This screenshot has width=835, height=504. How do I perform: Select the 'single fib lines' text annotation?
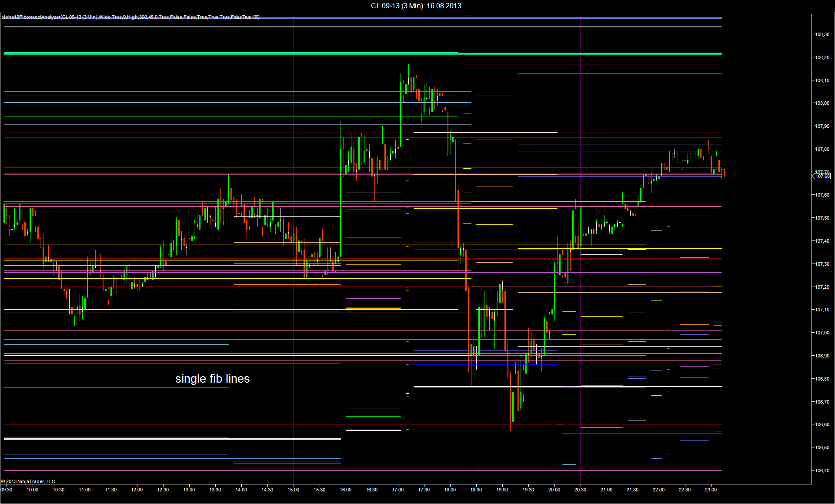tap(212, 379)
